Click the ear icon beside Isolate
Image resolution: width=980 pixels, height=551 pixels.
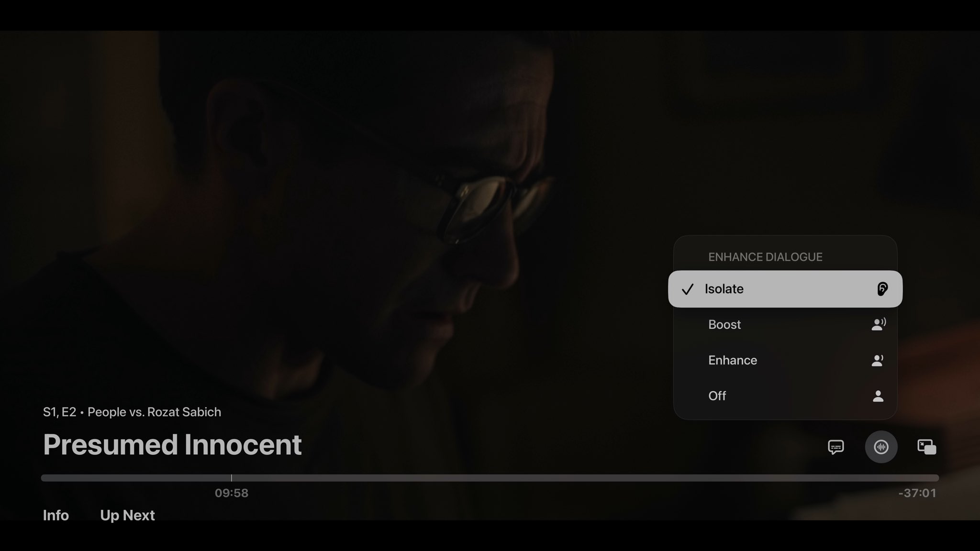point(882,289)
